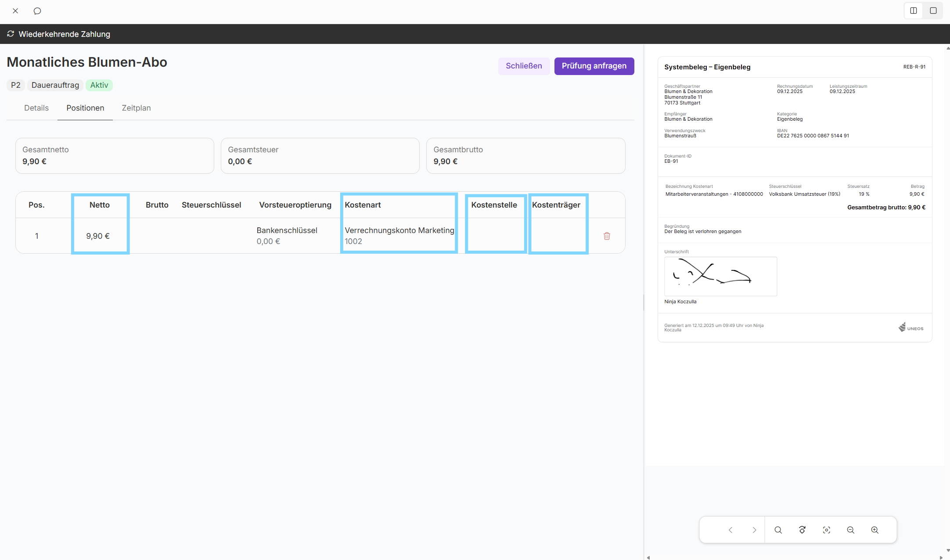This screenshot has width=950, height=560.
Task: Search within the document preview
Action: point(778,530)
